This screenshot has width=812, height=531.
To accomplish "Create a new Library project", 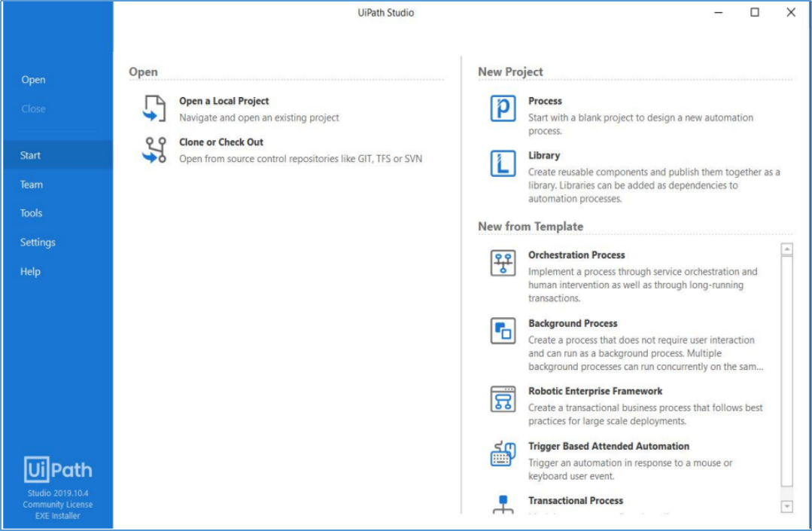I will coord(544,155).
